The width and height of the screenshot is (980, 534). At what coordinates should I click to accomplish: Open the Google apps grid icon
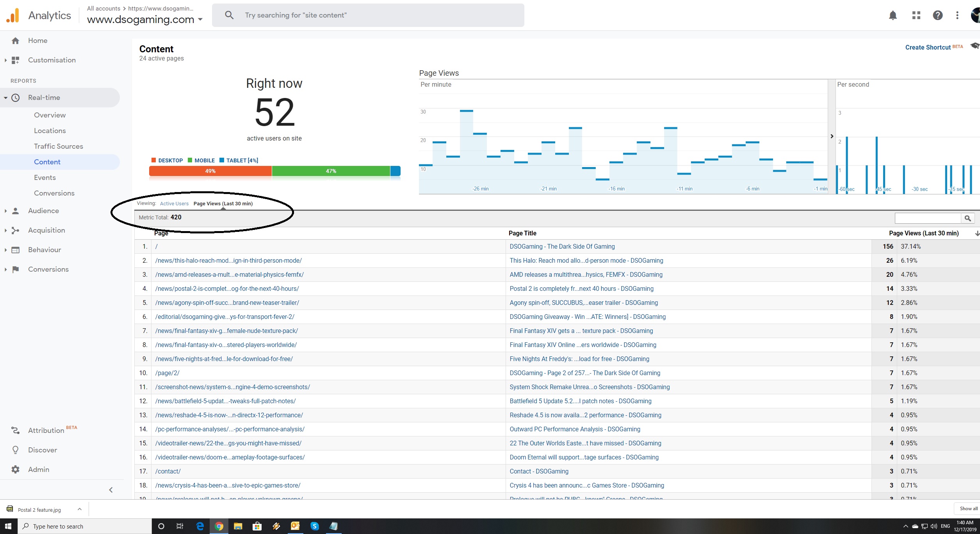[x=916, y=15]
